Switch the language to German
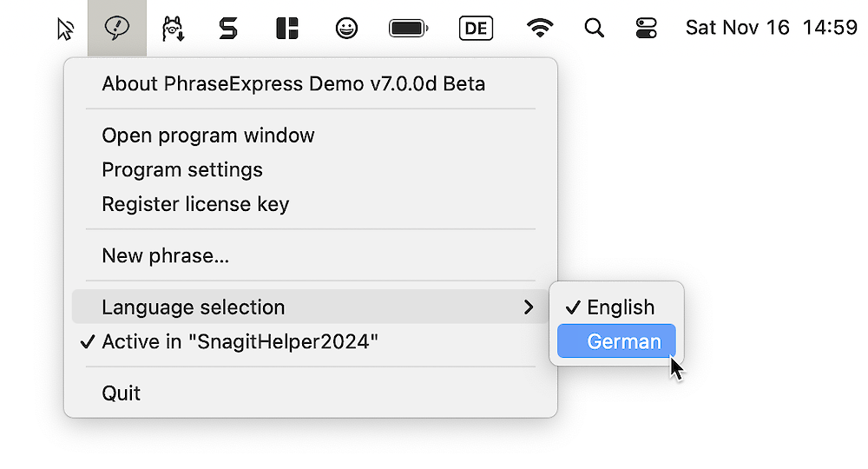Viewport: 868px width, 469px height. coord(623,341)
